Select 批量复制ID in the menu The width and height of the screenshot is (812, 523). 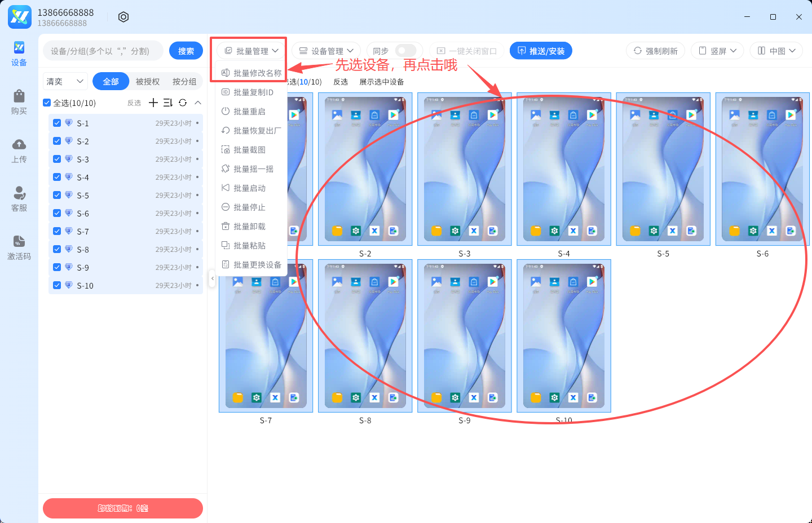pos(251,92)
